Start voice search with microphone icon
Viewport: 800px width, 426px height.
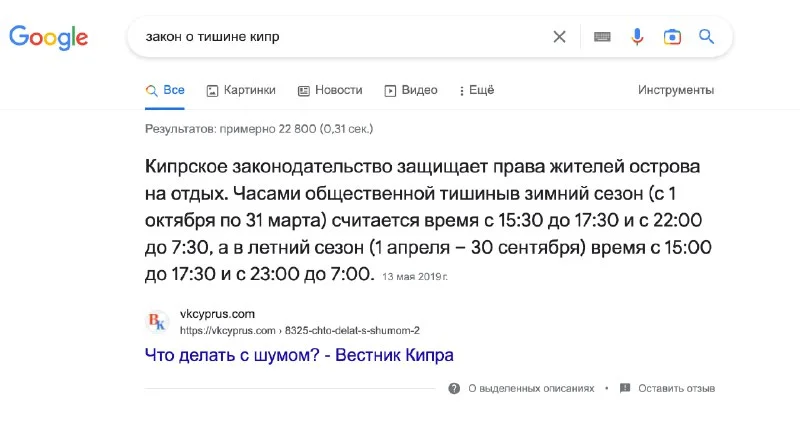(637, 37)
